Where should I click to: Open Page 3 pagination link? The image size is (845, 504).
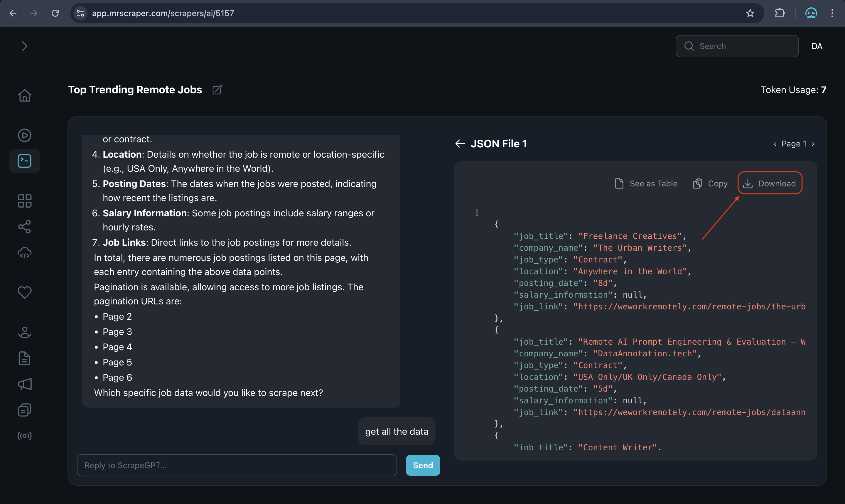(117, 332)
